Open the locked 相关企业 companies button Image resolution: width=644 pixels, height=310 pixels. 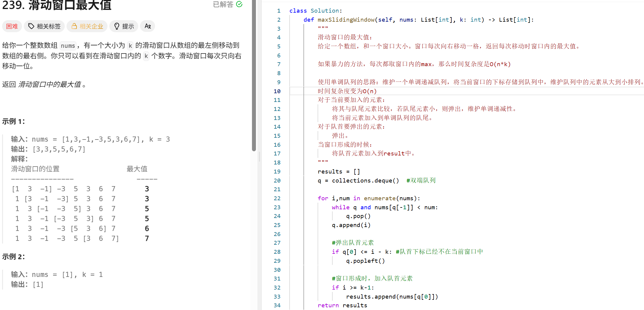tap(87, 26)
